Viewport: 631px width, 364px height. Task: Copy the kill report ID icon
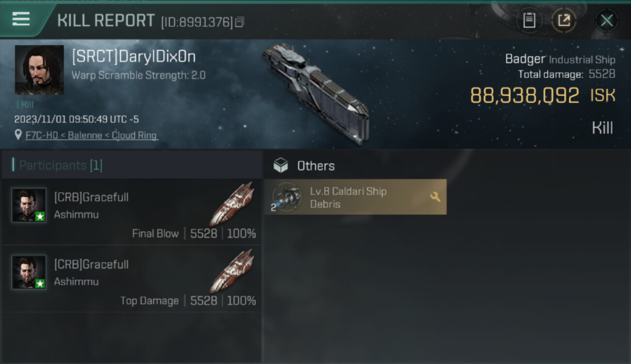tap(239, 22)
